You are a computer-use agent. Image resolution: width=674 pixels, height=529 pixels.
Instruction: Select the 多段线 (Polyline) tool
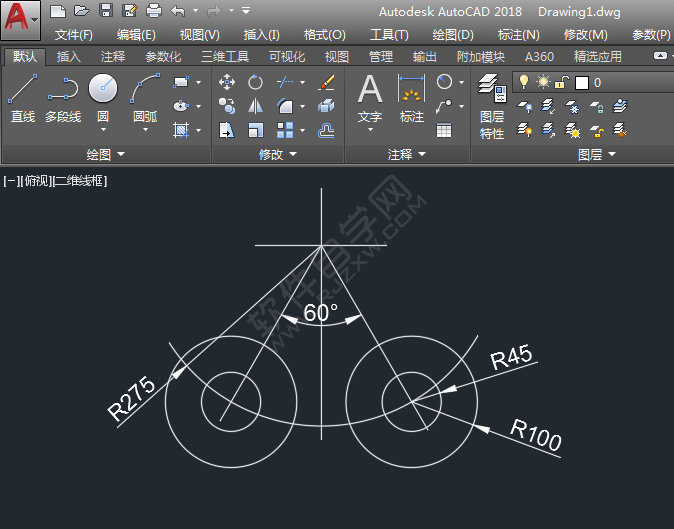point(62,91)
